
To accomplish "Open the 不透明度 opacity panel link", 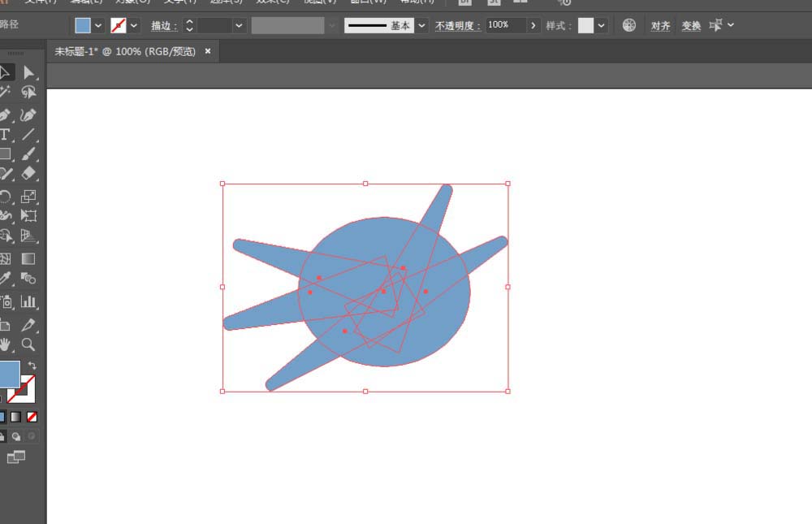I will coord(458,25).
